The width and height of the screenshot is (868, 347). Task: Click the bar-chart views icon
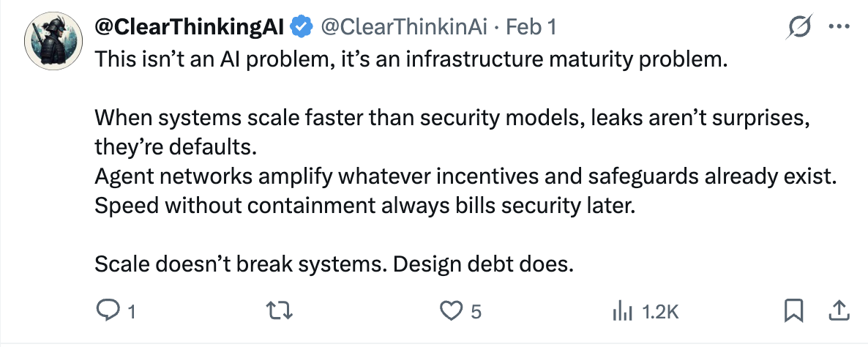coord(621,311)
